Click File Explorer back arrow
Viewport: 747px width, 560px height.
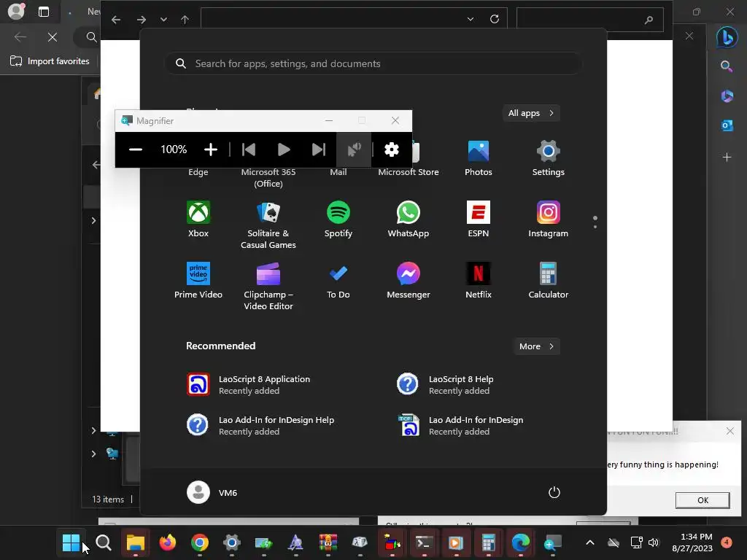116,20
